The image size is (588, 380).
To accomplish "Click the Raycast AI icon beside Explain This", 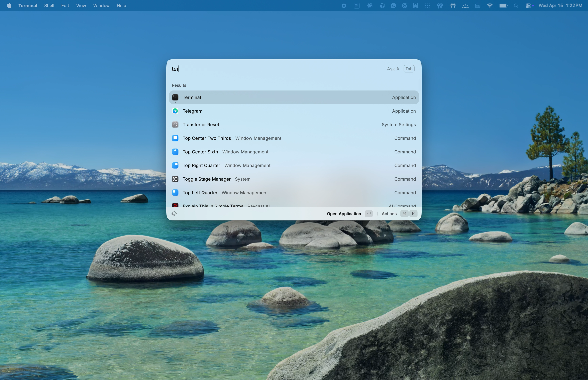I will [175, 205].
